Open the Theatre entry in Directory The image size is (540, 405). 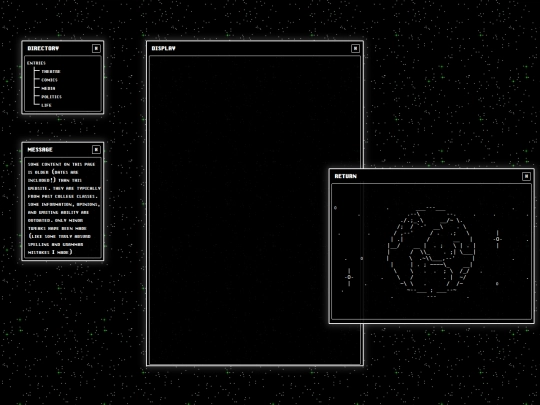pyautogui.click(x=51, y=72)
